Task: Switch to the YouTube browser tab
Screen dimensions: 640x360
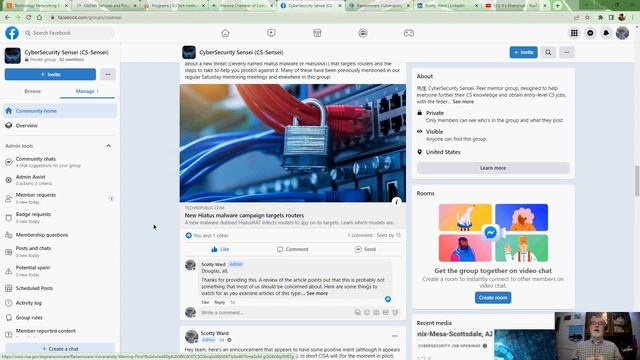Action: [x=516, y=6]
